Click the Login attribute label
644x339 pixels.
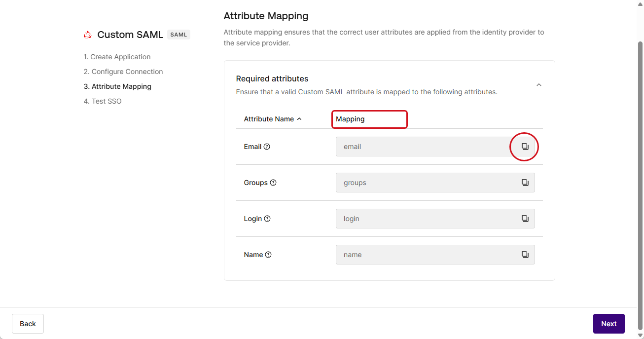click(253, 219)
